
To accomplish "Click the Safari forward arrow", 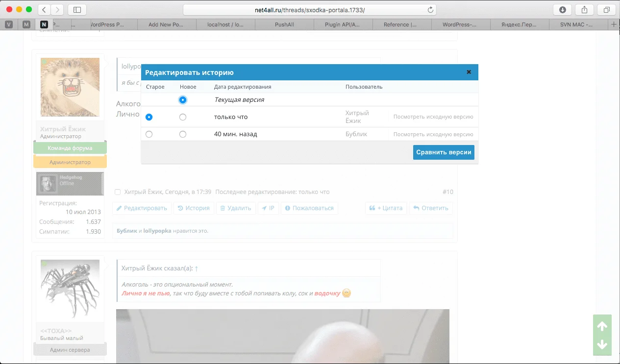I will [x=57, y=10].
